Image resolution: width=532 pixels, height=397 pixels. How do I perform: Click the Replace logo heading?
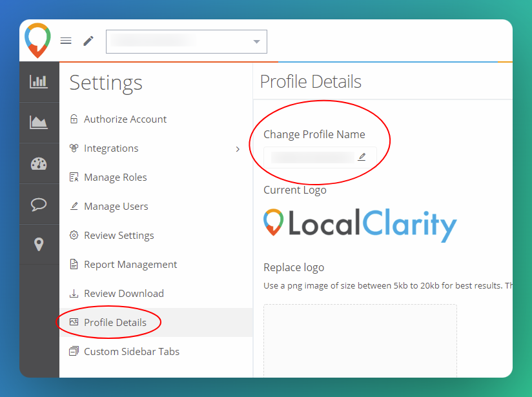click(294, 267)
